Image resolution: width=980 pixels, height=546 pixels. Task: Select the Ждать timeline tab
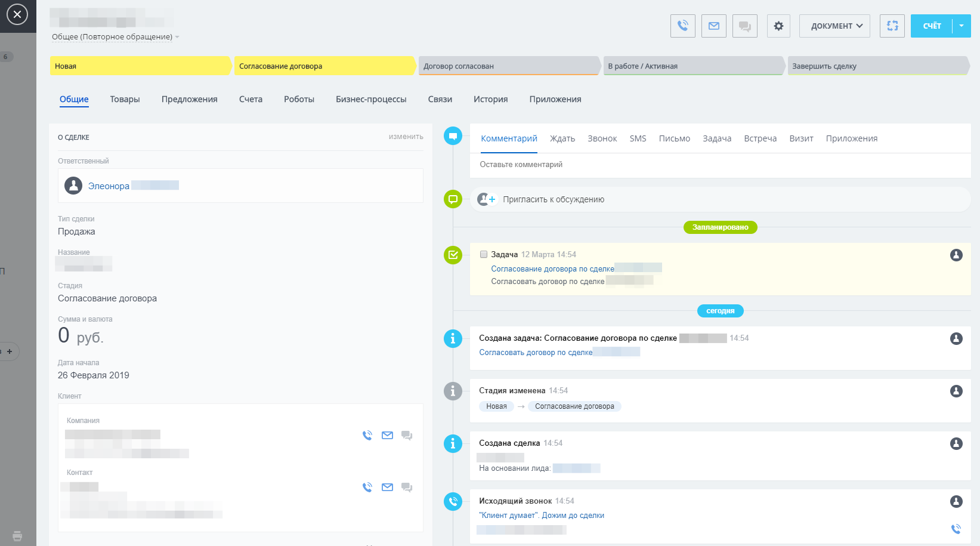click(x=562, y=138)
